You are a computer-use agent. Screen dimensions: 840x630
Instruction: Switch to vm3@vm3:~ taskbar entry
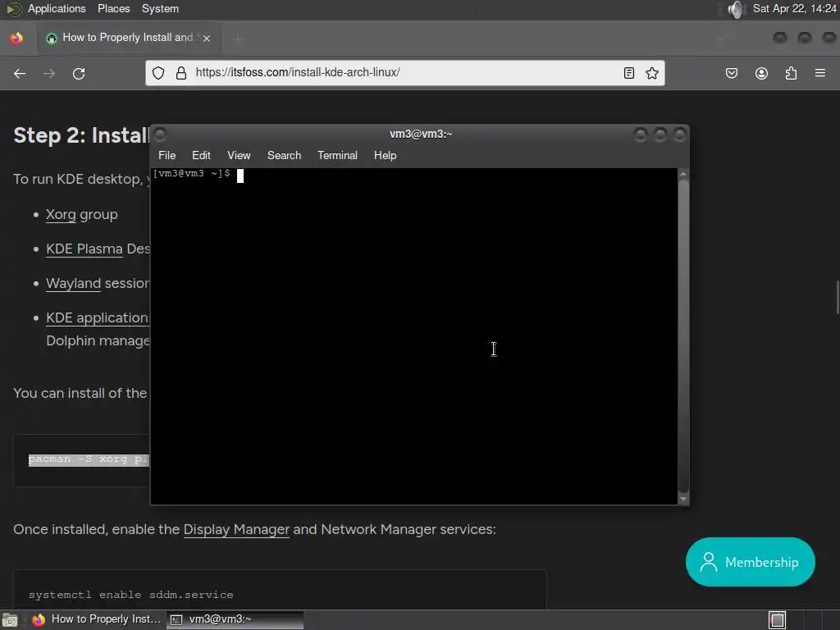click(x=235, y=620)
